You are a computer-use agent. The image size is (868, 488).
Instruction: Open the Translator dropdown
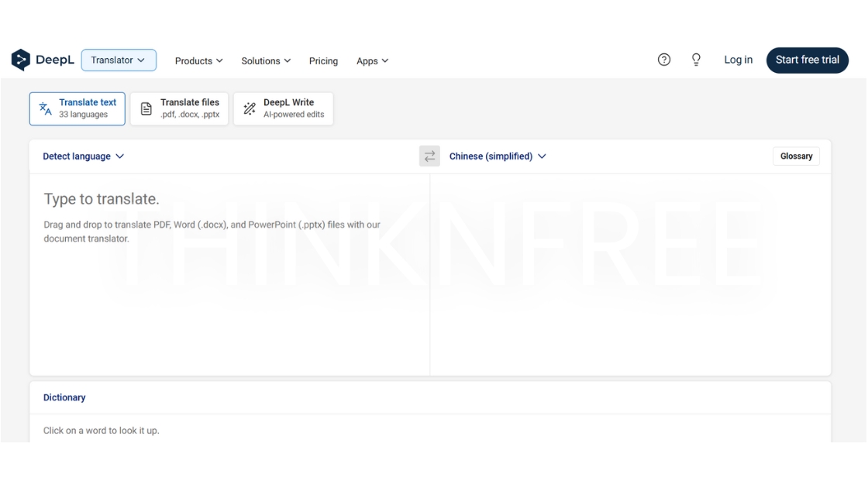[119, 60]
